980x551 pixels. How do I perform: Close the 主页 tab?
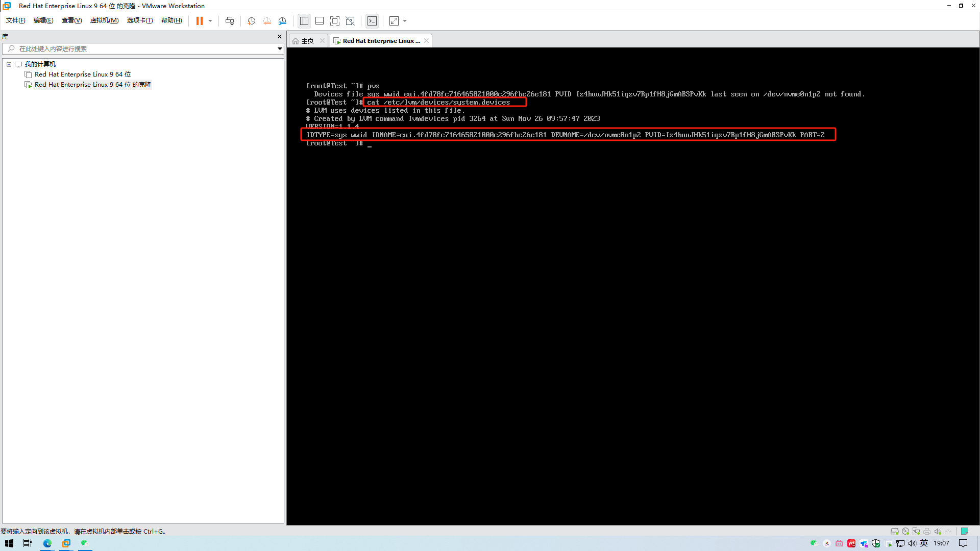pos(322,41)
